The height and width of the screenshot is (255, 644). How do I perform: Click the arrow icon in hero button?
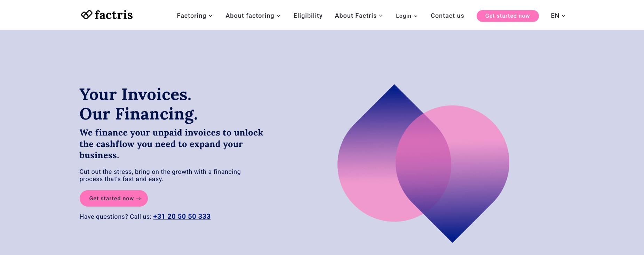[x=138, y=199]
